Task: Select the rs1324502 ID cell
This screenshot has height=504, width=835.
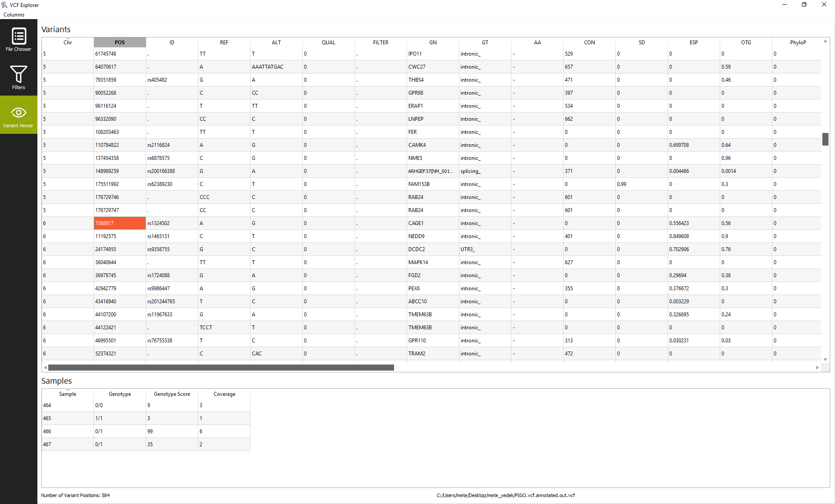Action: coord(172,223)
